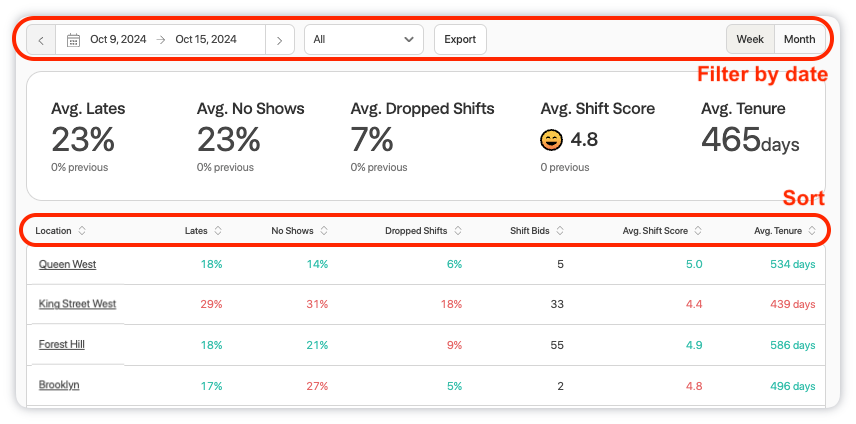Click the Oct 15, 2024 end date
This screenshot has height=424, width=856.
point(206,40)
